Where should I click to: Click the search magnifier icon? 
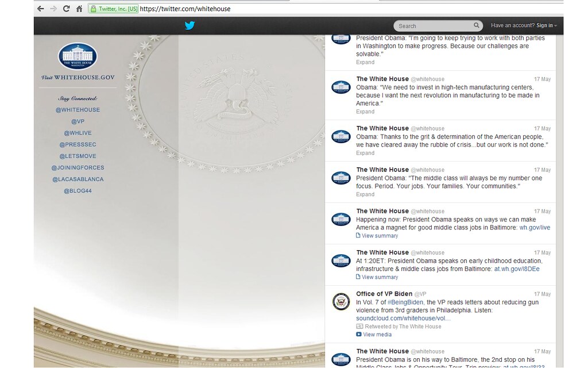(x=476, y=25)
